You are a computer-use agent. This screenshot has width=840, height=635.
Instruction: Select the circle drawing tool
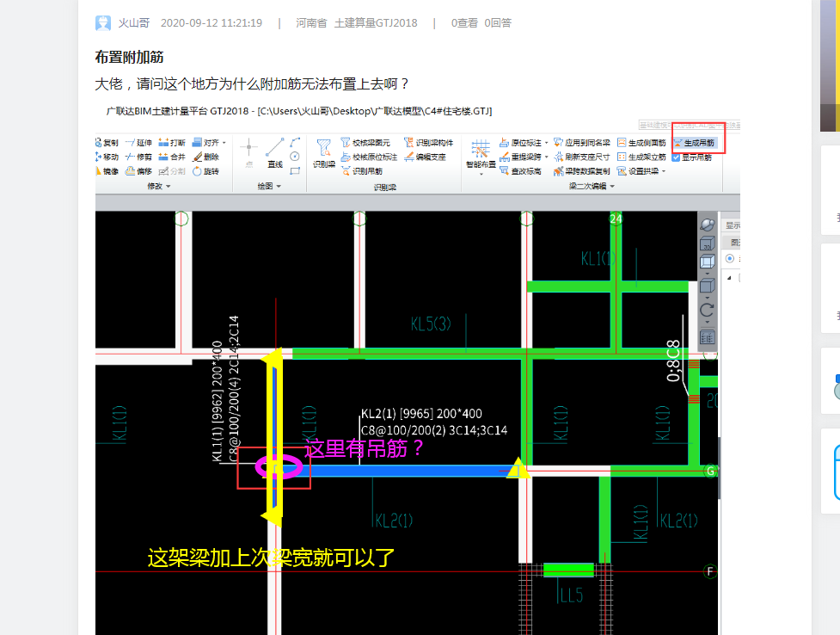point(295,157)
